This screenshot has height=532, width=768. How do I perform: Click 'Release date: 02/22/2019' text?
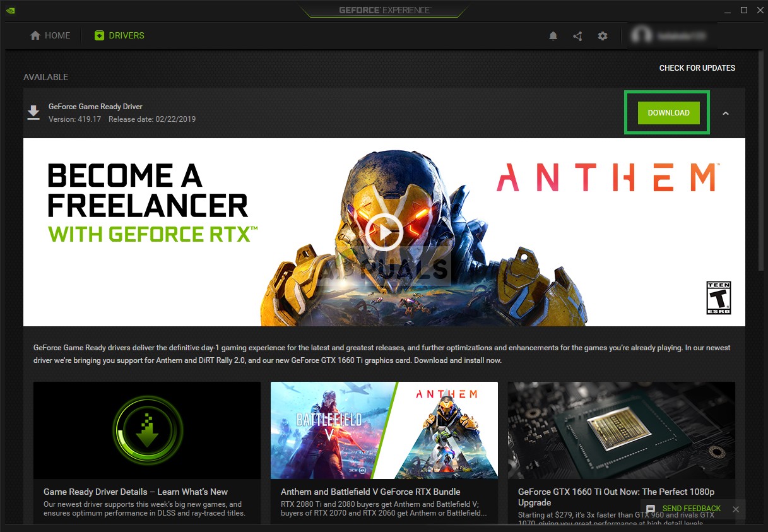[152, 119]
